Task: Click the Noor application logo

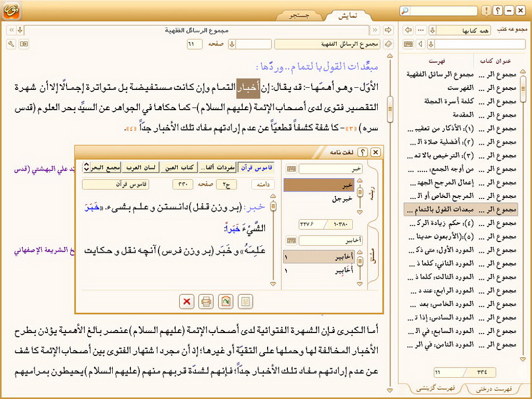Action: [x=12, y=11]
